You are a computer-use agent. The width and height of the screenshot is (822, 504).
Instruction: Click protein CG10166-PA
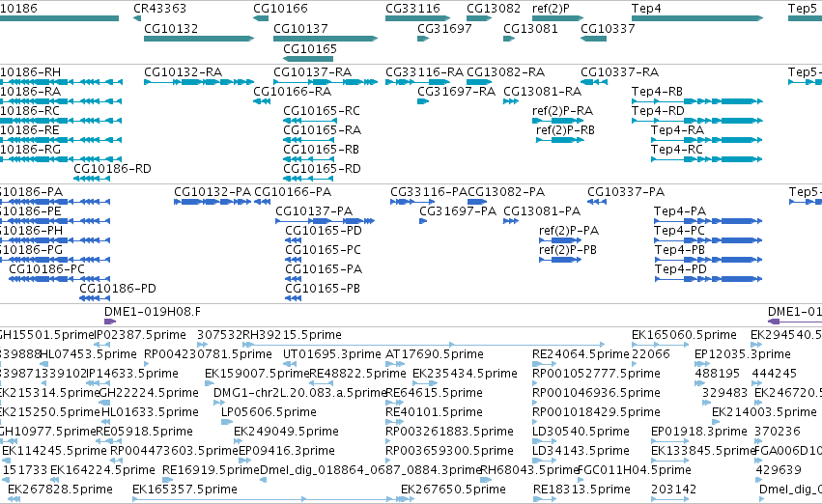pyautogui.click(x=293, y=192)
